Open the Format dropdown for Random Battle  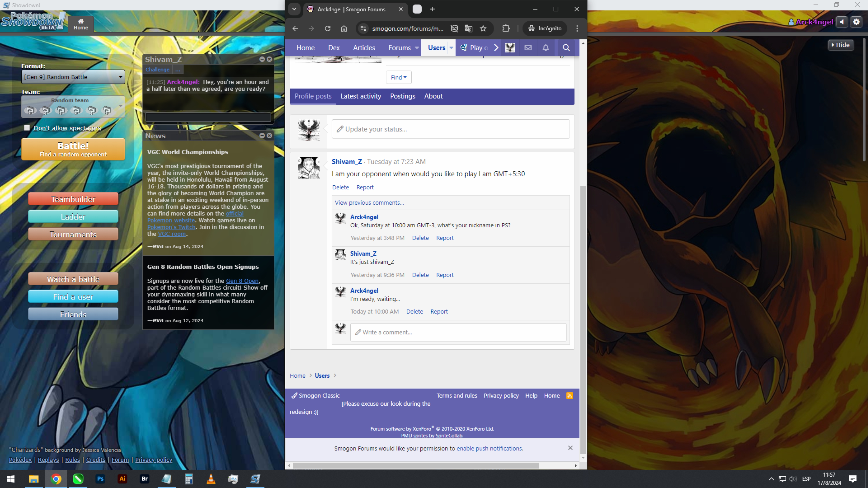tap(73, 77)
